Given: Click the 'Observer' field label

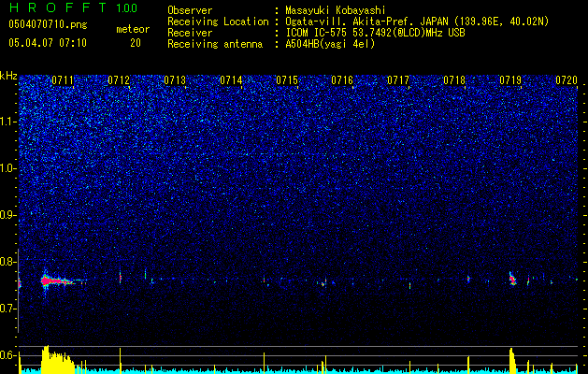Looking at the screenshot, I should tap(190, 10).
